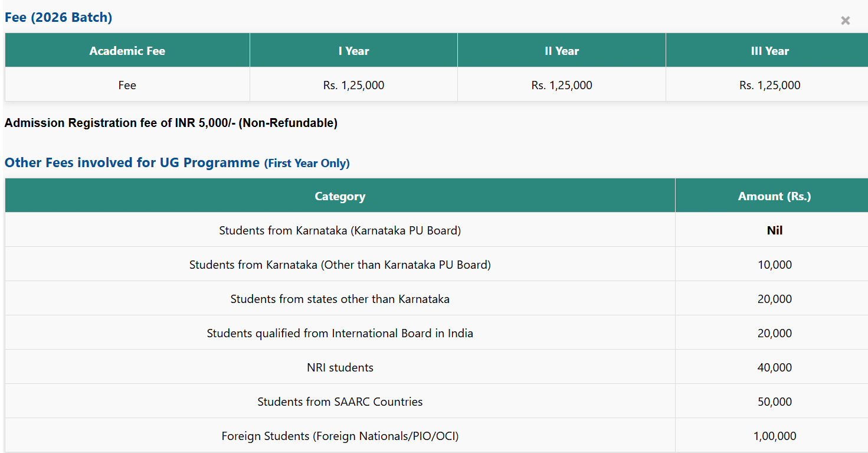The image size is (868, 453).
Task: Select the Foreign Students (Foreign Nationals/PIO/OCI) row
Action: point(340,436)
